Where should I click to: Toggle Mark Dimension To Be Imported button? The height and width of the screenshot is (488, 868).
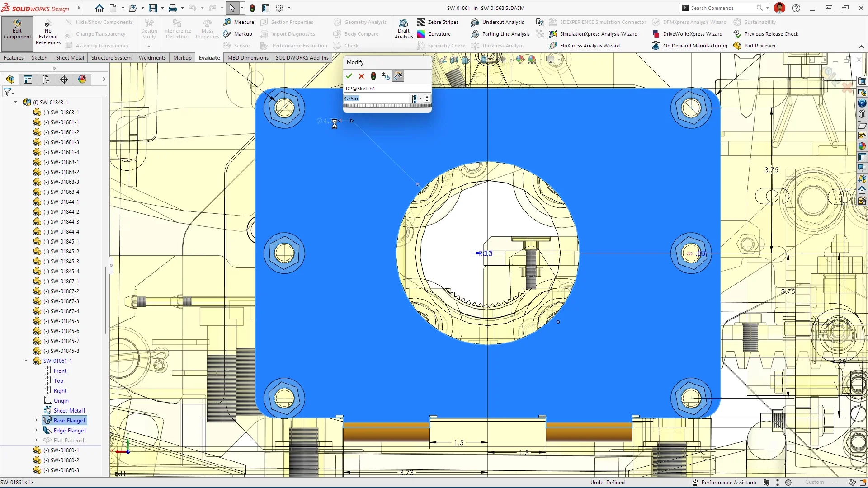tap(398, 76)
